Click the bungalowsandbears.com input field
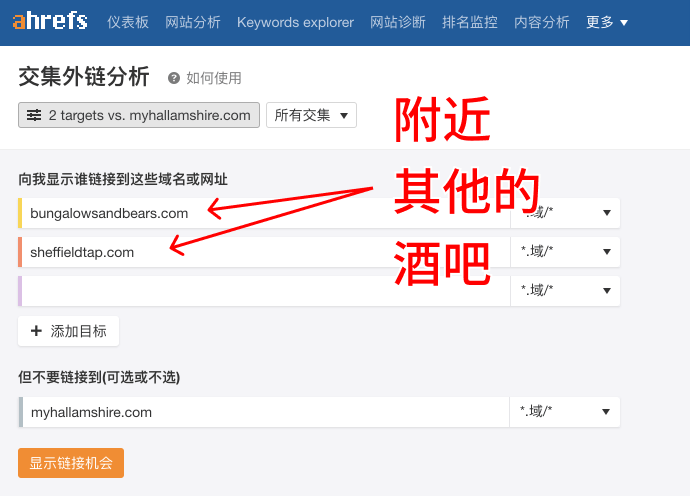Image resolution: width=690 pixels, height=496 pixels. click(x=266, y=213)
